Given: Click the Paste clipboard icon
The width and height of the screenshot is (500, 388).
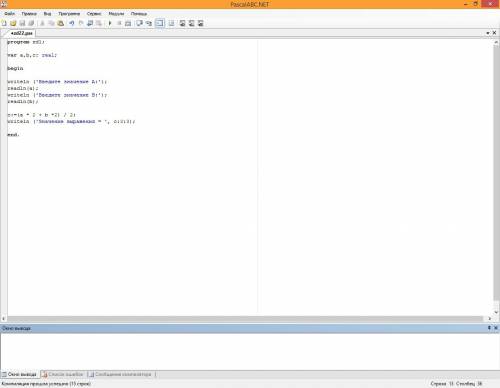Looking at the screenshot, I should [61, 23].
